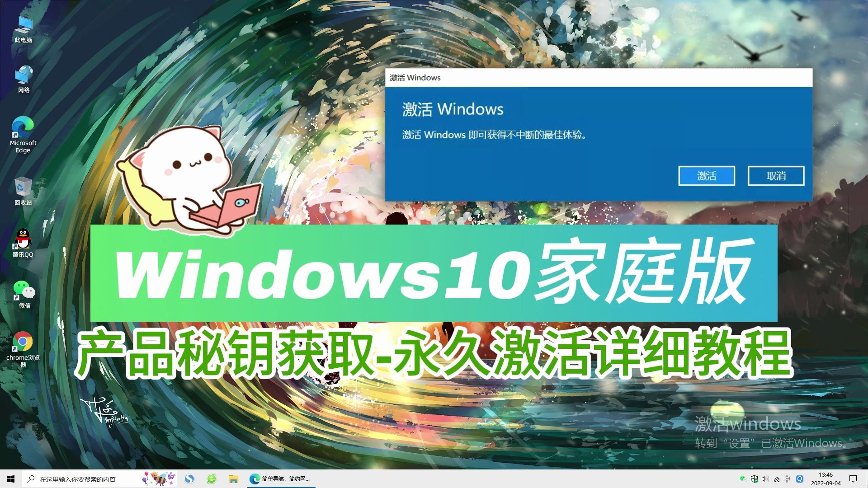Screen dimensions: 868x488
Task: Open the Windows Security shield tray icon
Action: [x=754, y=479]
